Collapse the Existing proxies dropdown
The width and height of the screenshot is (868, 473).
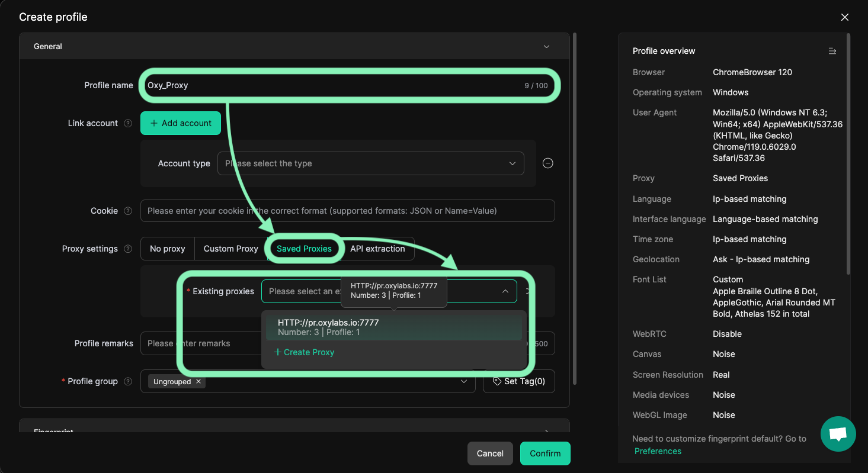[x=505, y=291]
